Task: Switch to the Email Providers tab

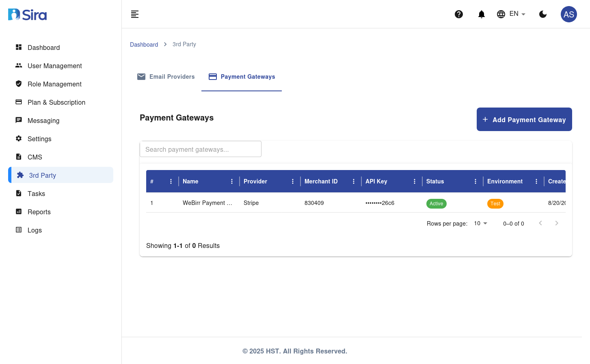Action: (x=166, y=77)
